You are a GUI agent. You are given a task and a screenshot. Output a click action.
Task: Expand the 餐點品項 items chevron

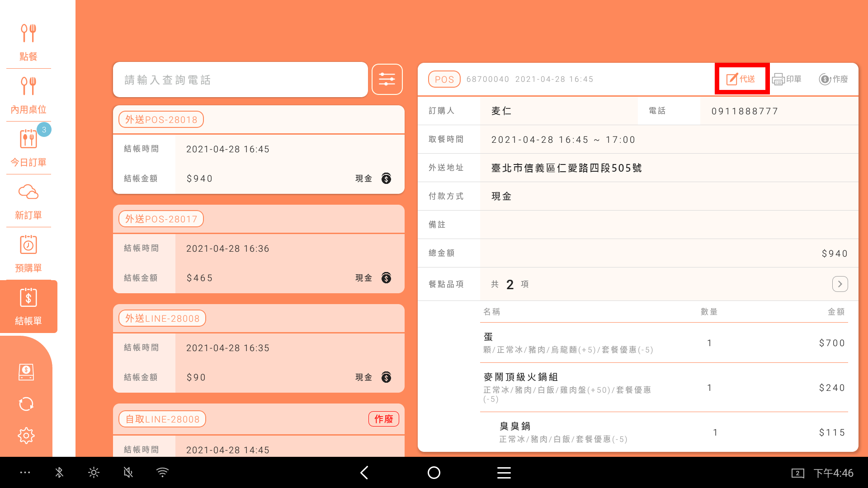840,284
